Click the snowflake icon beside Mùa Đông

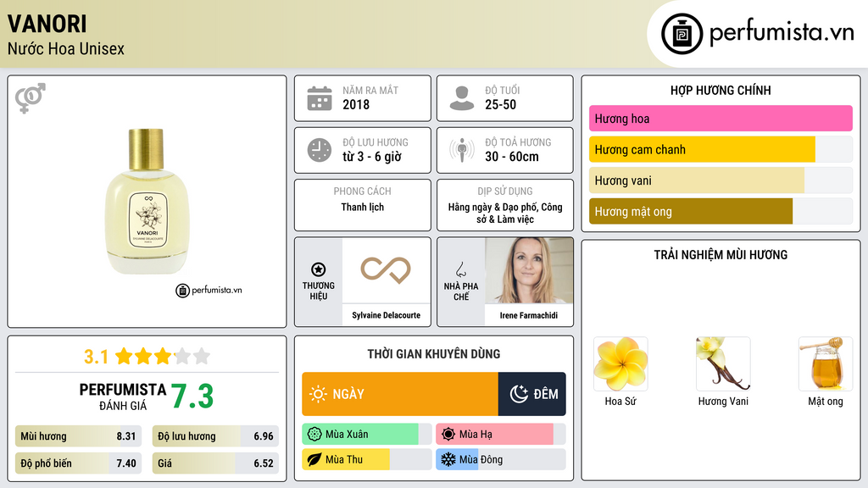(448, 459)
